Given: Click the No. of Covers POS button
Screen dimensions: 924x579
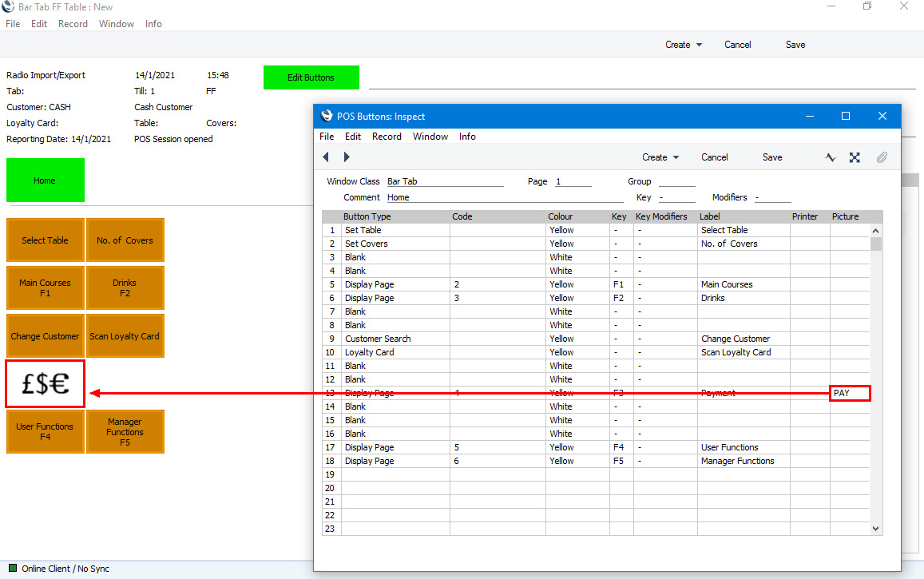Looking at the screenshot, I should (x=125, y=240).
